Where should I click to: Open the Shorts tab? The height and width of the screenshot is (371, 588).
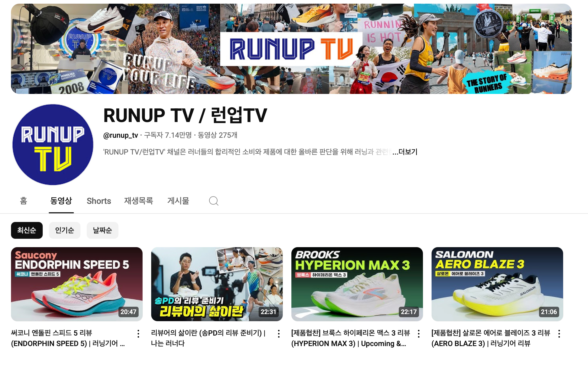99,201
